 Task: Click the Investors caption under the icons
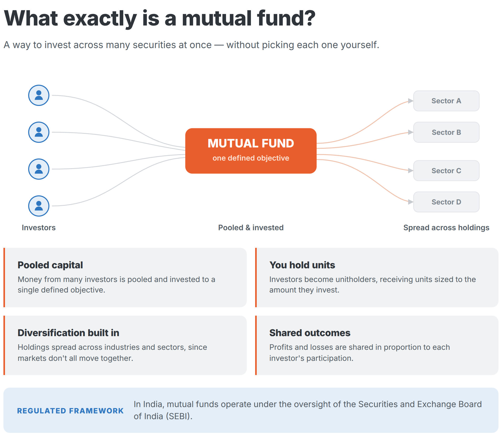(x=39, y=228)
